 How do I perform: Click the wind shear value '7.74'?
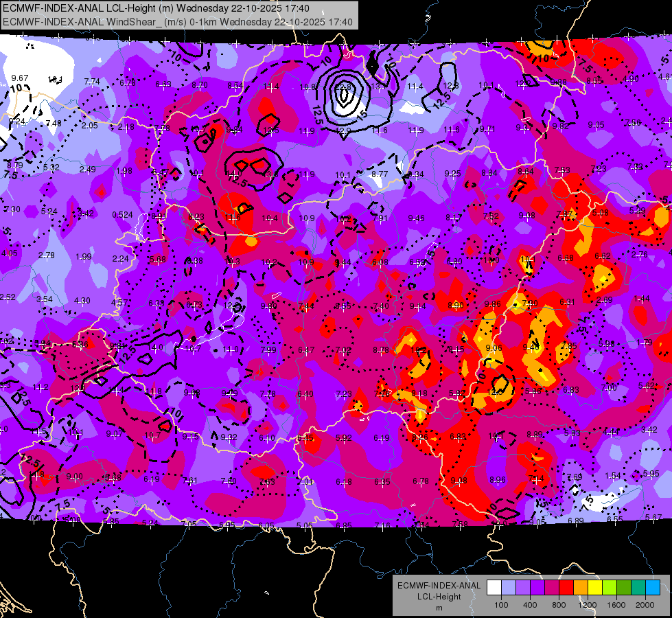pos(92,82)
